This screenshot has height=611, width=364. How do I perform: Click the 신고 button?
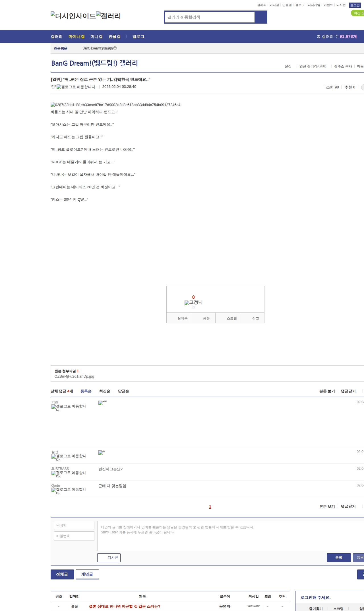click(252, 318)
